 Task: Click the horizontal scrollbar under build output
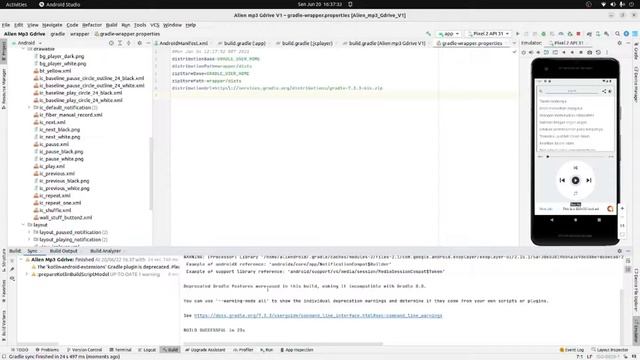pyautogui.click(x=283, y=344)
